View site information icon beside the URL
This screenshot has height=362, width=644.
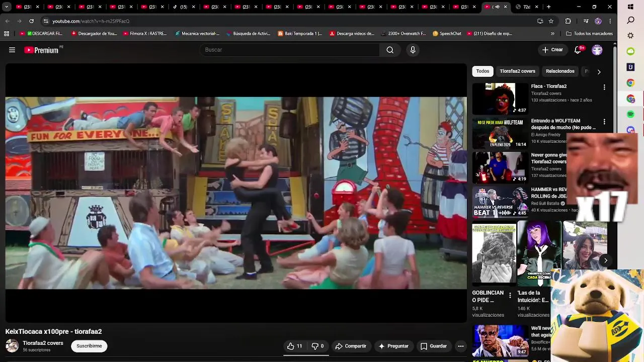46,21
